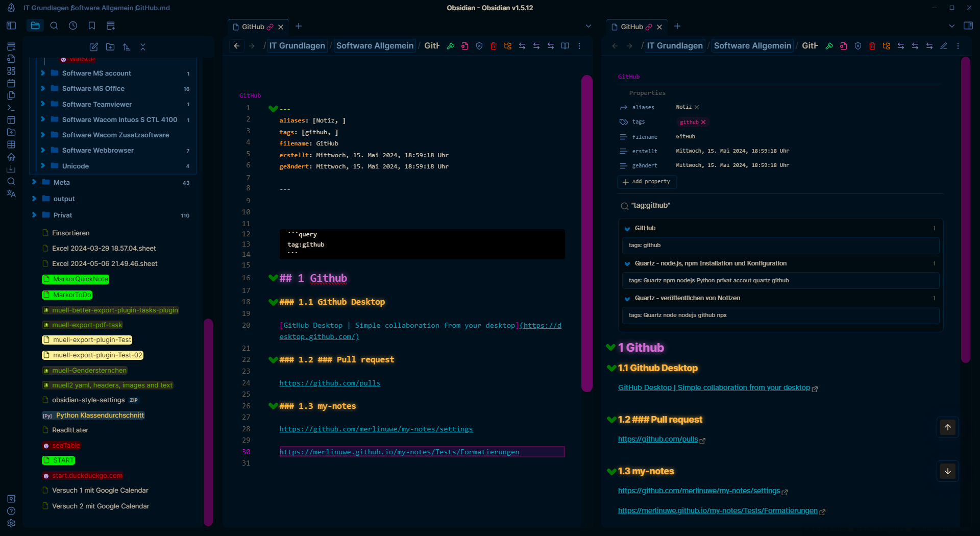The height and width of the screenshot is (536, 980).
Task: Open more options menu in right pane
Action: point(958,46)
